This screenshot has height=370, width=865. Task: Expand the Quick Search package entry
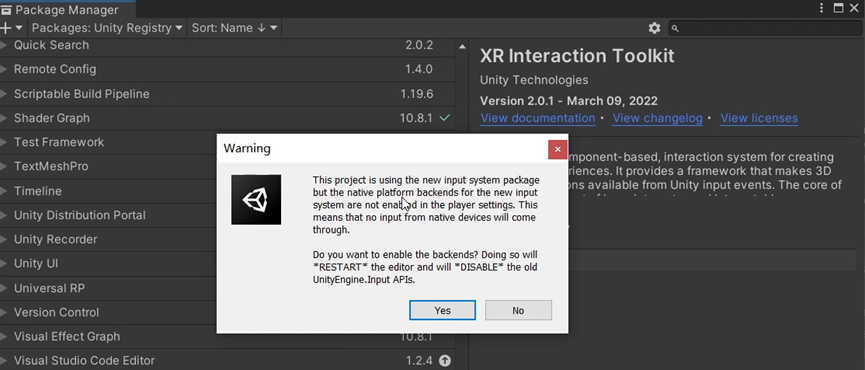tap(3, 45)
